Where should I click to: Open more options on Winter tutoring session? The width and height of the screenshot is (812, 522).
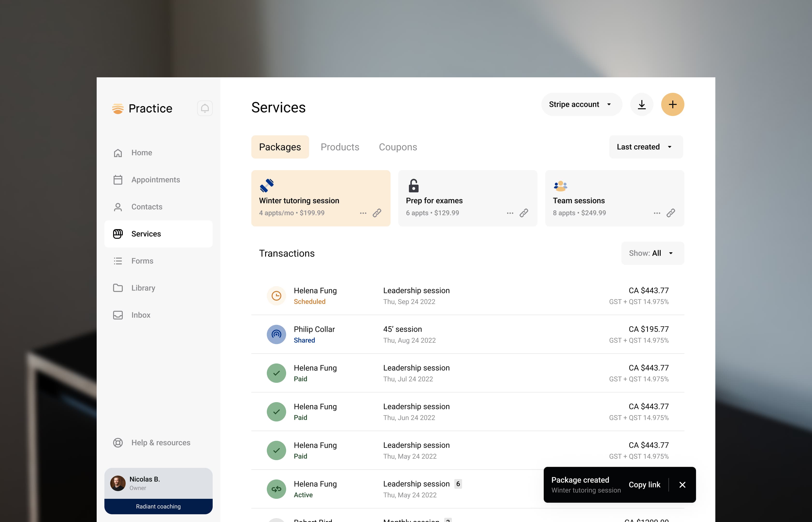[x=363, y=213]
